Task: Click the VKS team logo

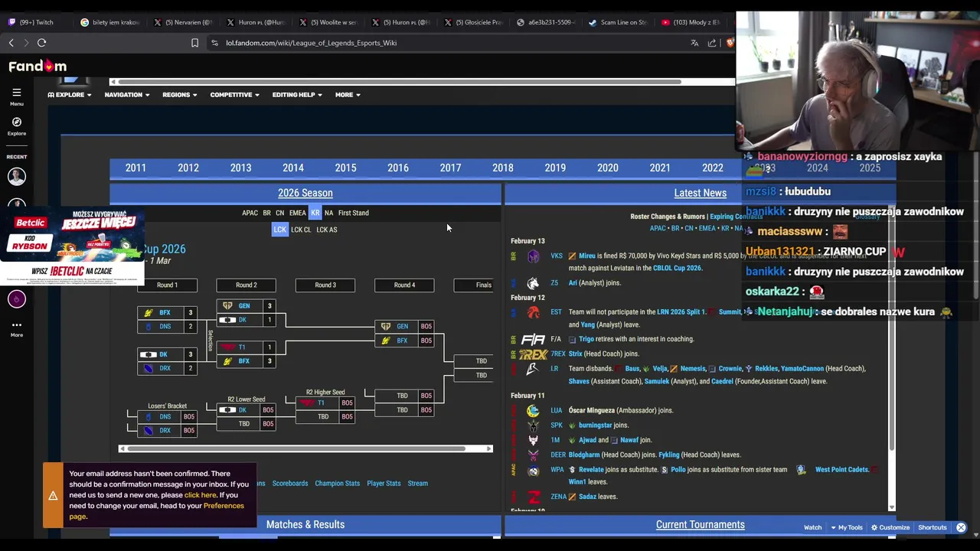Action: tap(533, 256)
